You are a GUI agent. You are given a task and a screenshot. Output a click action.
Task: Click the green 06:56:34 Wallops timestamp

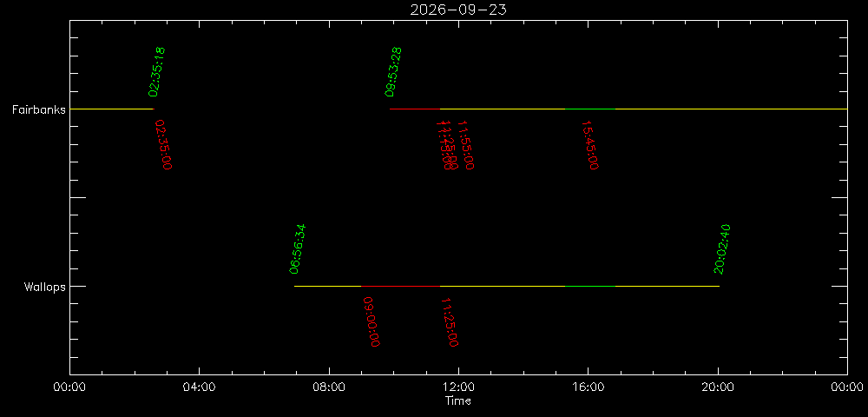coord(298,249)
